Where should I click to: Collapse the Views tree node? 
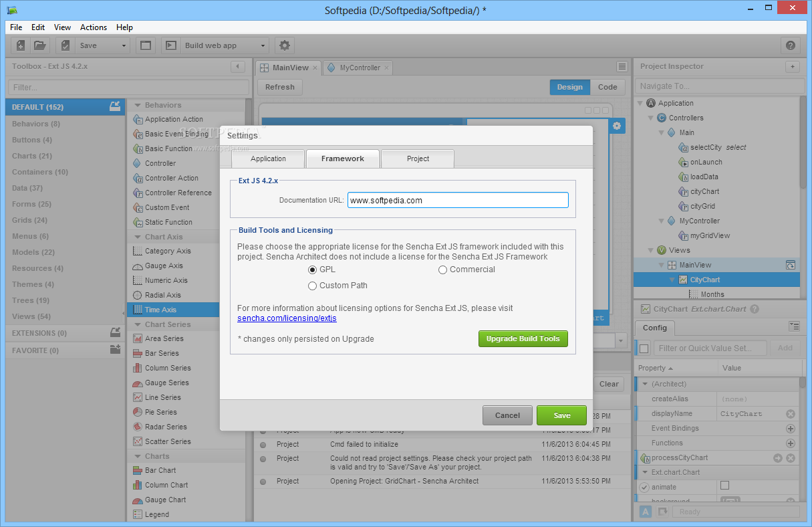[x=650, y=250]
